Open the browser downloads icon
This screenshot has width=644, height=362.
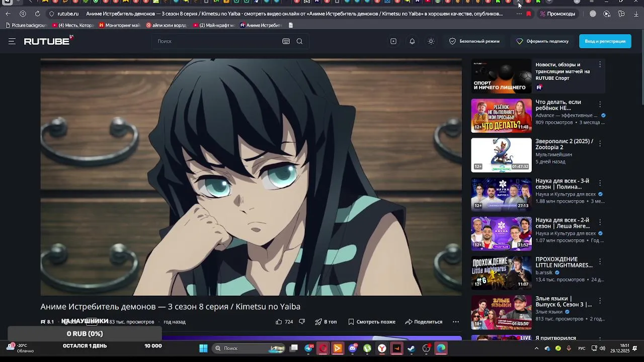[636, 14]
